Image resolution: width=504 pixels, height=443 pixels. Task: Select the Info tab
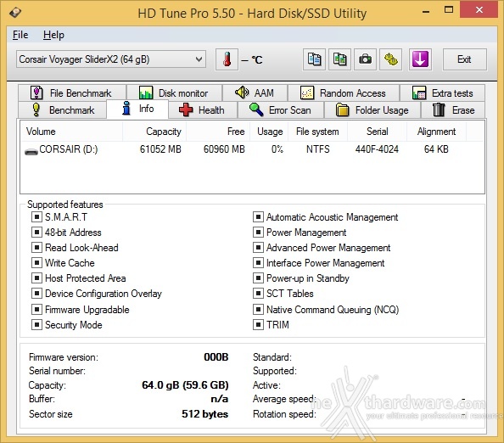(137, 109)
